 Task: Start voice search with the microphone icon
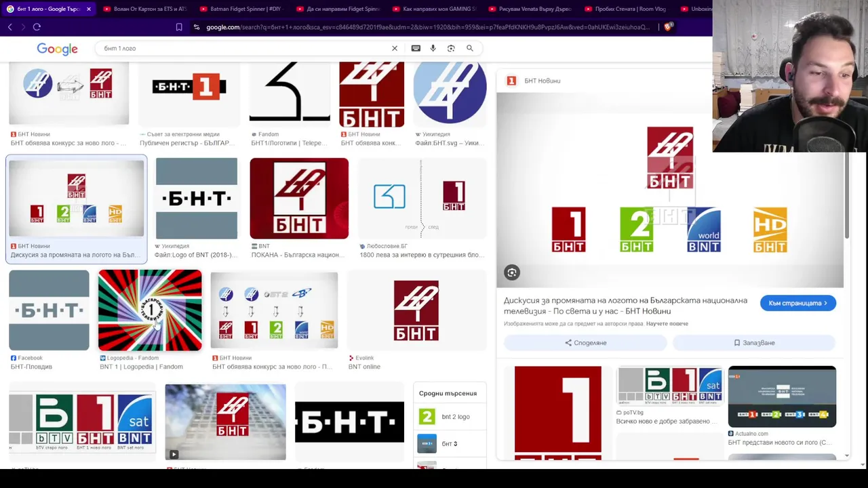tap(433, 48)
